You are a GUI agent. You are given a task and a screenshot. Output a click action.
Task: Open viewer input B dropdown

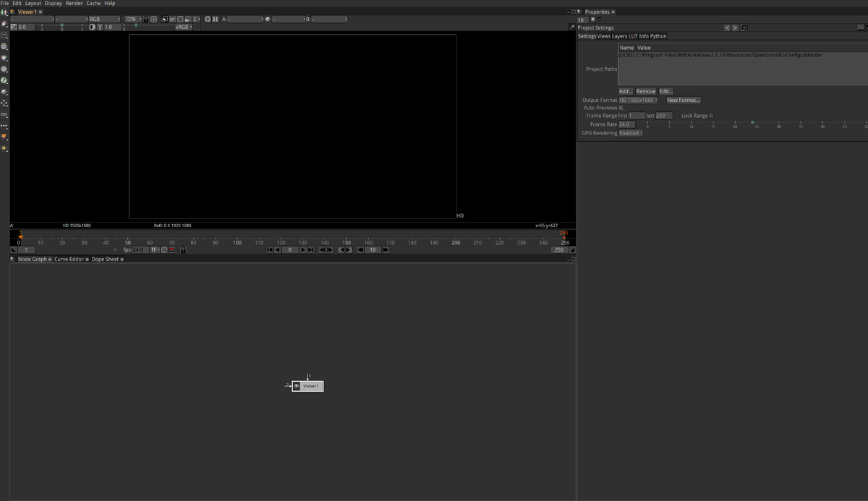(x=329, y=19)
